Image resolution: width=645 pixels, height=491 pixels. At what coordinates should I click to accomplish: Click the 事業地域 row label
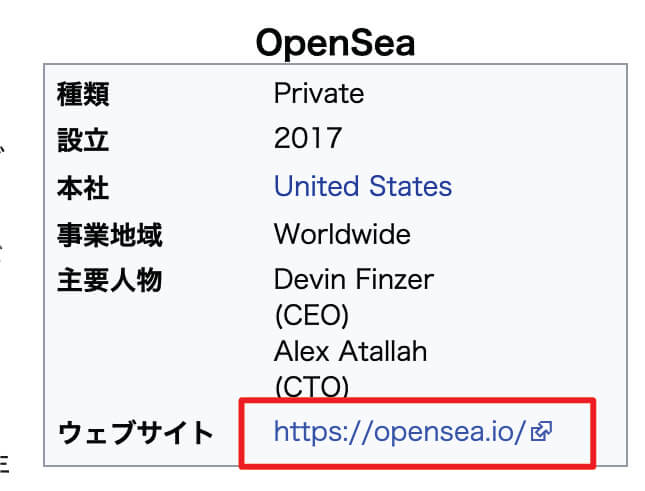109,236
